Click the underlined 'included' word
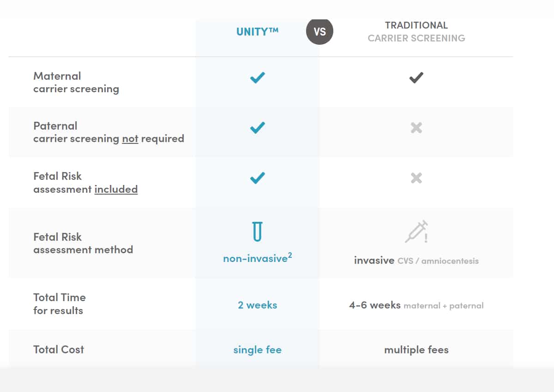 116,189
